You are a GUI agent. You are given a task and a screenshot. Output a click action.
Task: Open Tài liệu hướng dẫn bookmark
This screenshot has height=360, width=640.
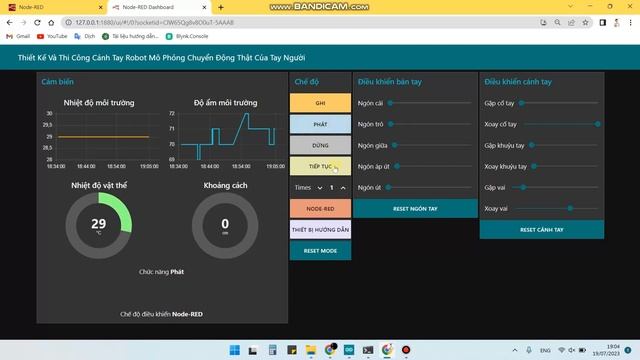(130, 36)
